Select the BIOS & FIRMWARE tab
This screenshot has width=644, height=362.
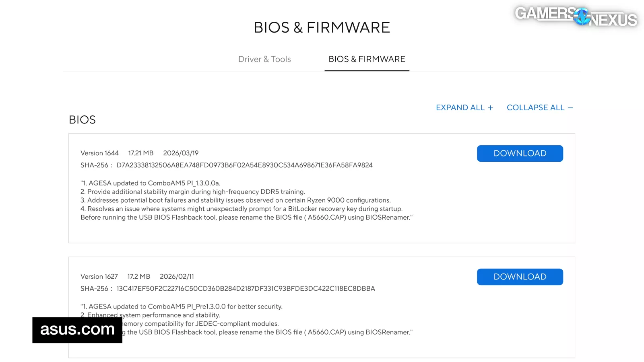pyautogui.click(x=367, y=59)
